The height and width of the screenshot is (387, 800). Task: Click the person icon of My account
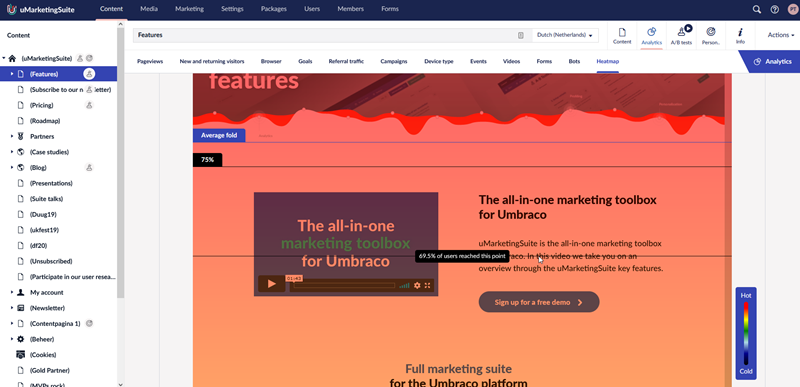coord(21,292)
